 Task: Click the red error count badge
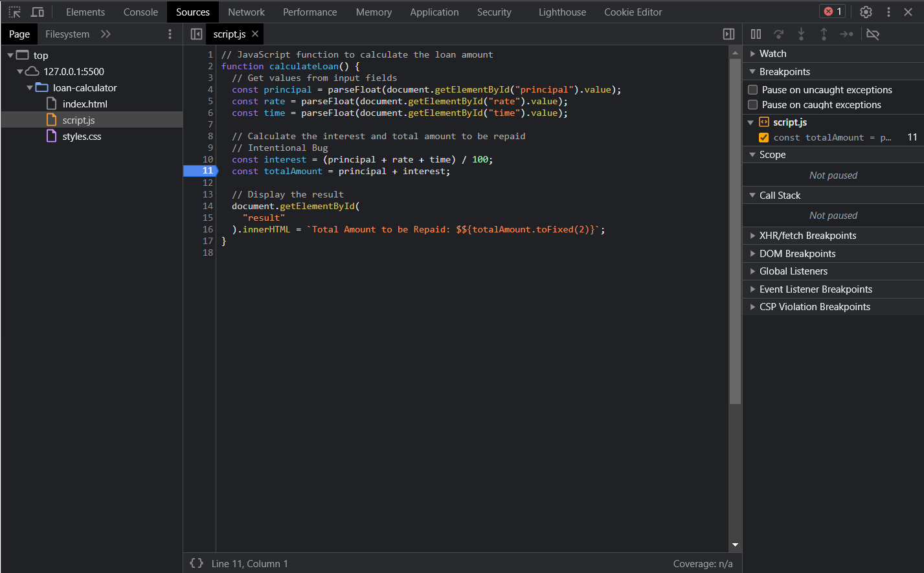(x=832, y=12)
